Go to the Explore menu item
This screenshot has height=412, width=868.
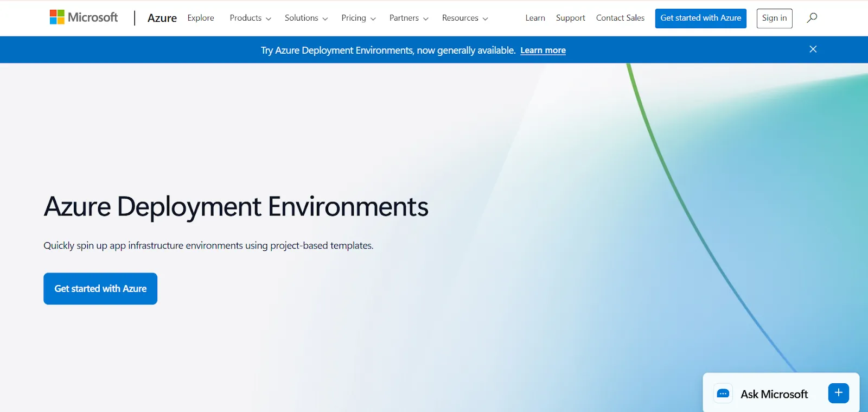point(201,18)
